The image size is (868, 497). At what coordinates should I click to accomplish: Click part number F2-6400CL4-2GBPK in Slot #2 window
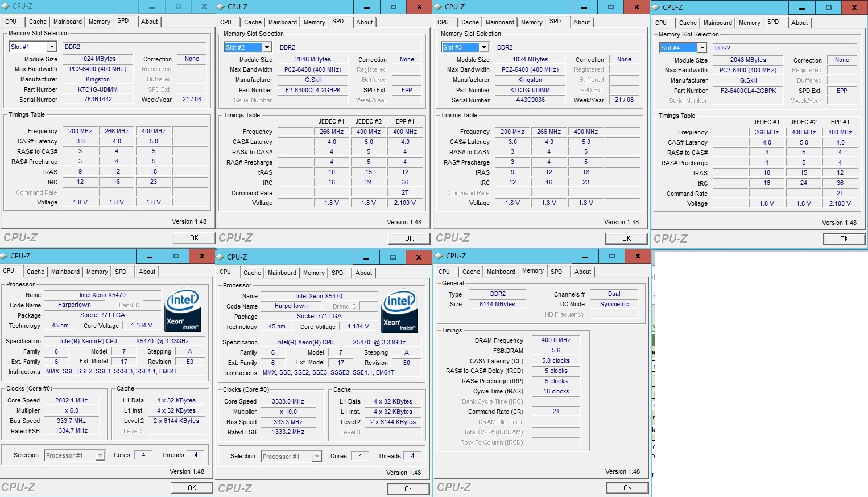(313, 90)
